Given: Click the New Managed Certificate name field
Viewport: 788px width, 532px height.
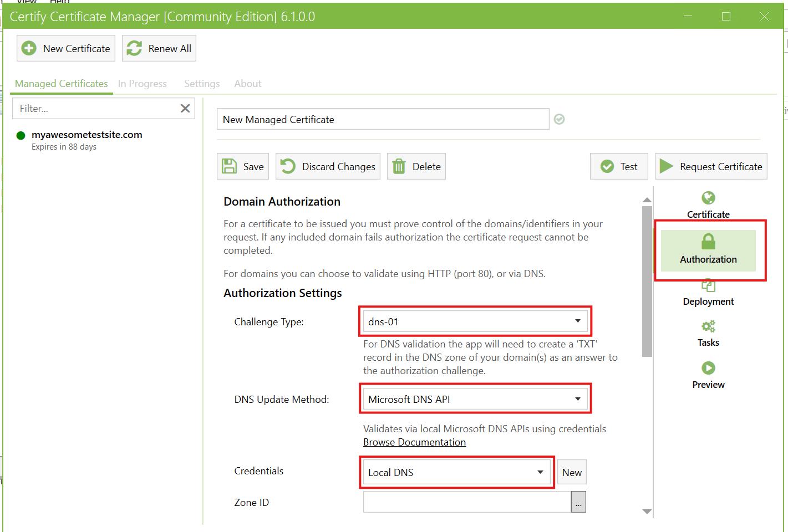Looking at the screenshot, I should click(x=383, y=119).
